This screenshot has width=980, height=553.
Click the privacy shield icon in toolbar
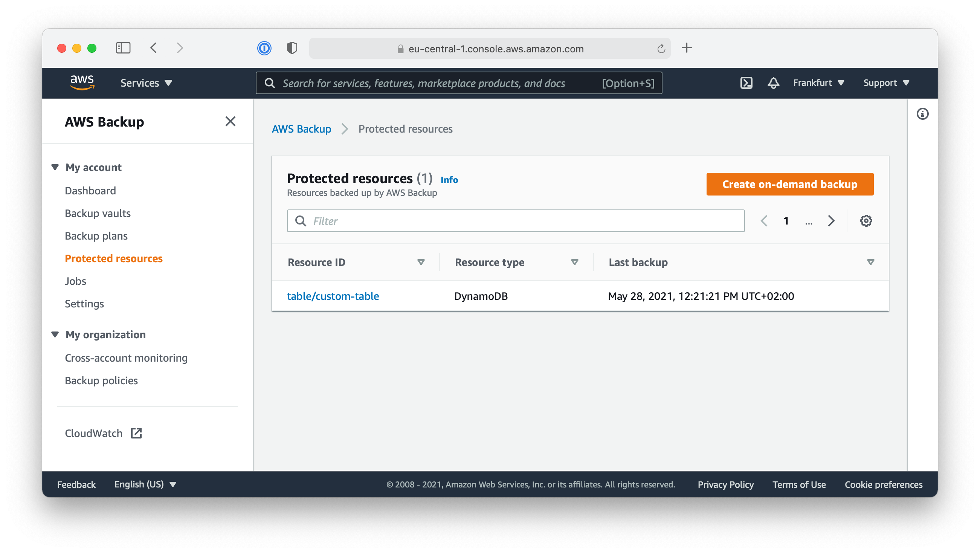pyautogui.click(x=292, y=48)
